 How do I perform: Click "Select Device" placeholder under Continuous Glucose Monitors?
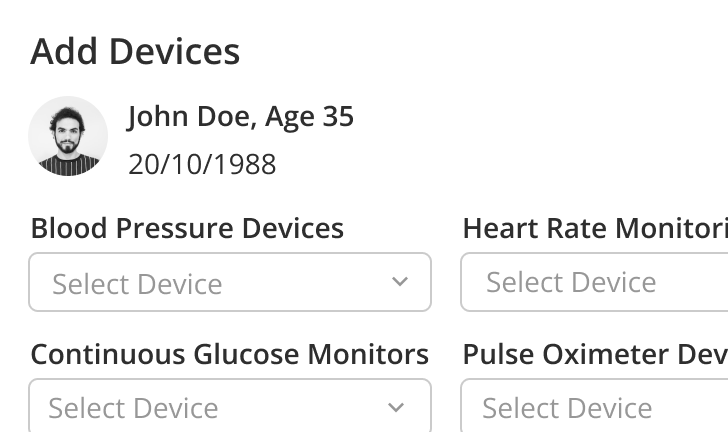click(133, 408)
